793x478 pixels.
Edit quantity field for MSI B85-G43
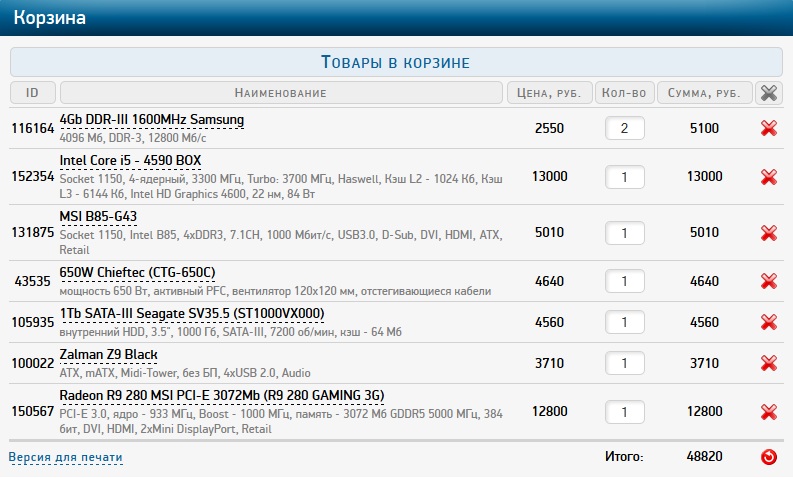point(625,233)
